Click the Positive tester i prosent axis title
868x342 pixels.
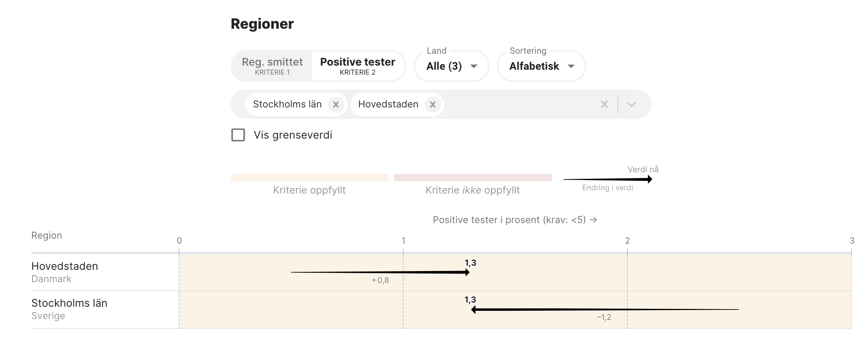pyautogui.click(x=514, y=220)
